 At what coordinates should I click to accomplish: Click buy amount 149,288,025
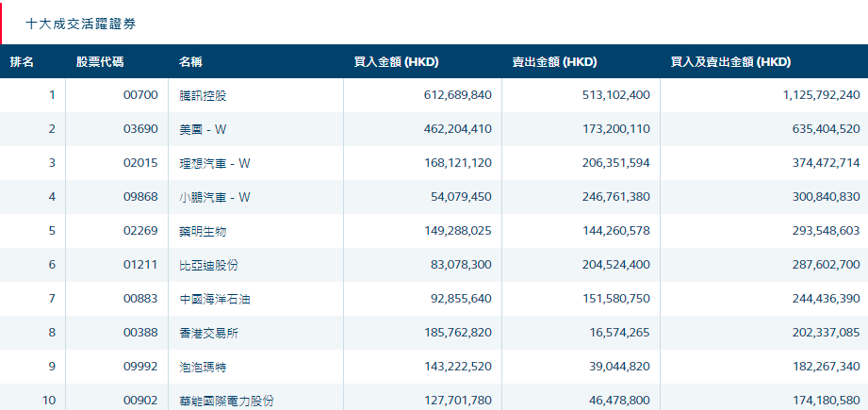[x=458, y=231]
